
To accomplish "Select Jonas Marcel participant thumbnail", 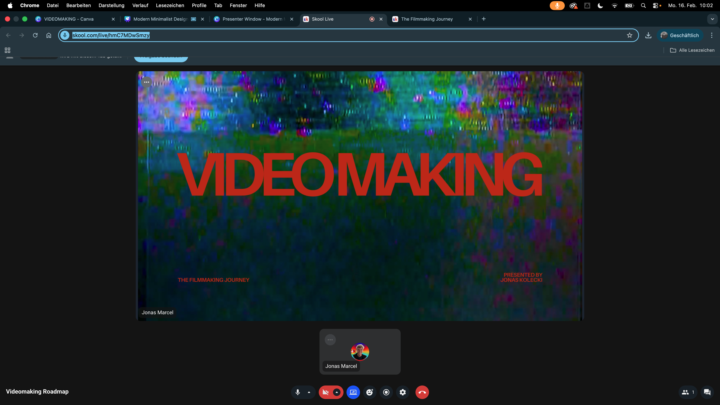I will (360, 352).
